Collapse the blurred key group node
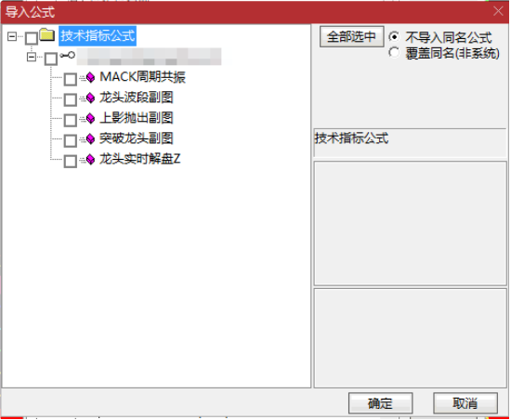The width and height of the screenshot is (511, 420). [x=32, y=57]
